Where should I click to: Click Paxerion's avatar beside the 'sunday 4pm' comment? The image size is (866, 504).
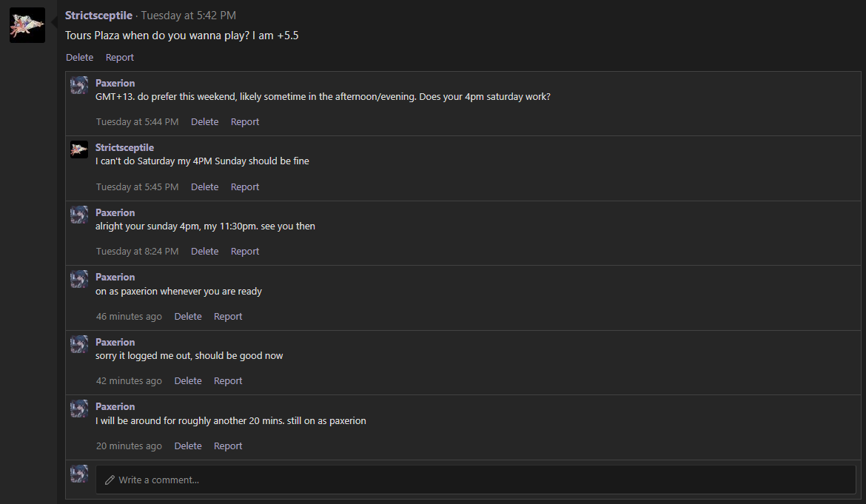tap(79, 215)
